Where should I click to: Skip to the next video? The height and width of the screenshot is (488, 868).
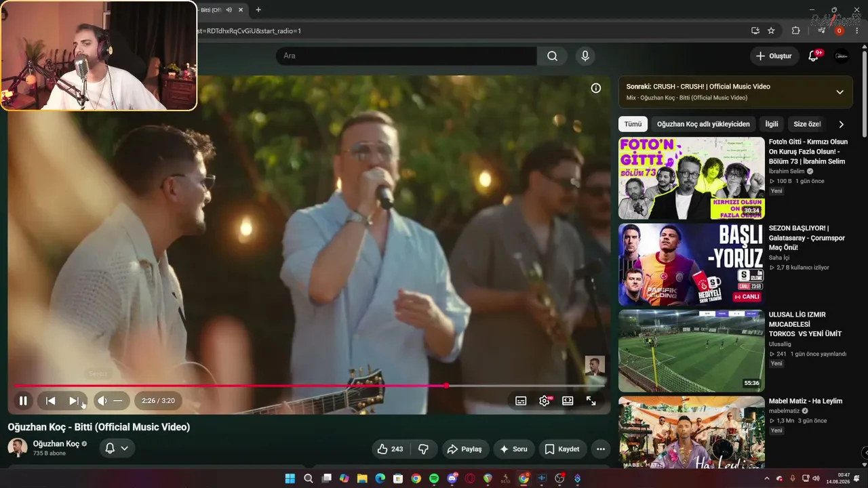pos(73,401)
